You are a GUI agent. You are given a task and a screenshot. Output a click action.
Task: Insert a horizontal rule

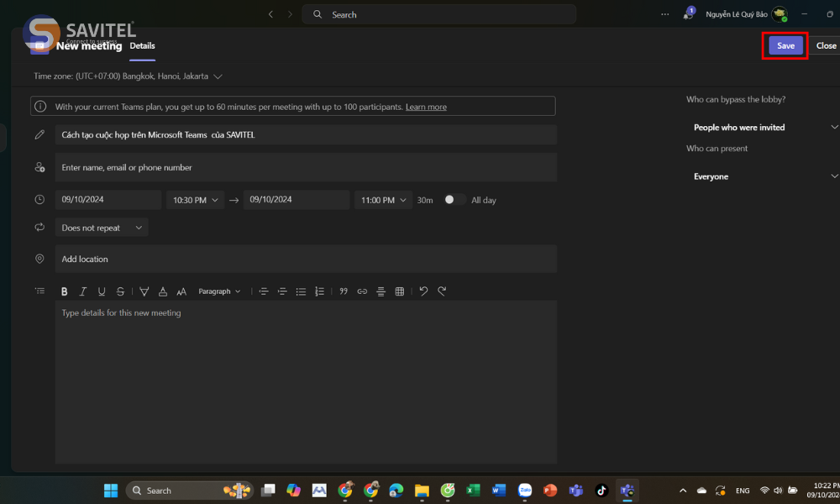click(381, 291)
